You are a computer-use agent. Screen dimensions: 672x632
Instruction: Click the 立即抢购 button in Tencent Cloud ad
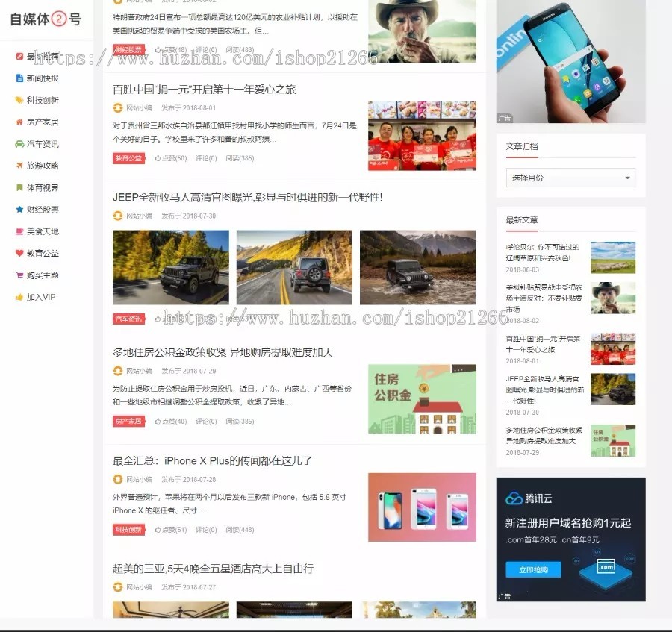click(535, 570)
